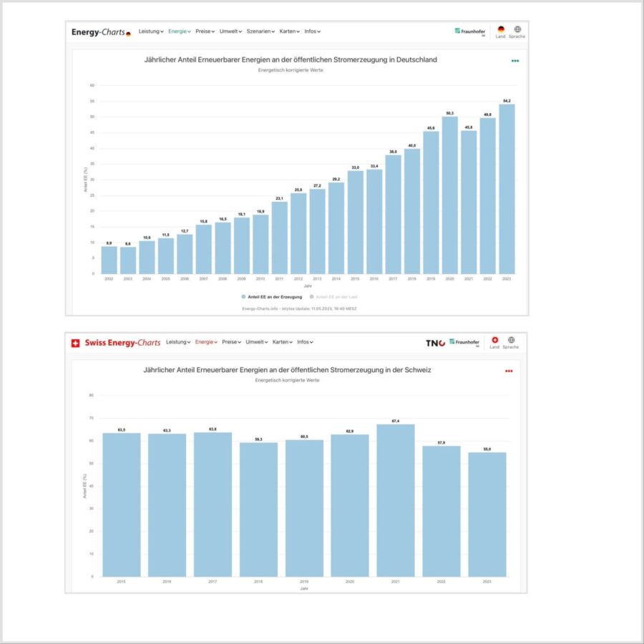The height and width of the screenshot is (644, 644).
Task: Click the Energy-Charts logo in the top chart
Action: (x=101, y=32)
